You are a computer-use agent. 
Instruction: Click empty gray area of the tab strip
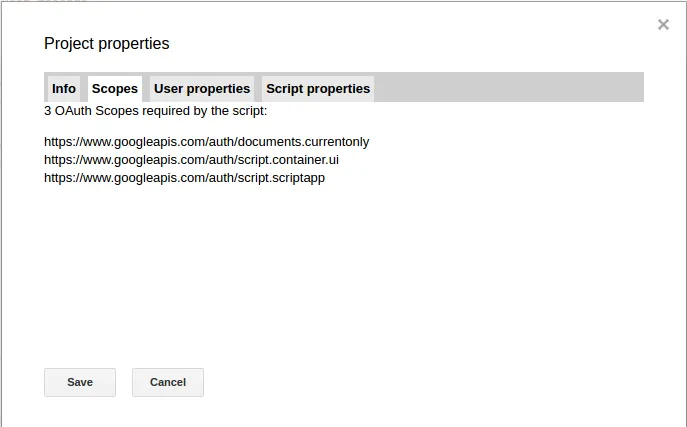[x=510, y=88]
